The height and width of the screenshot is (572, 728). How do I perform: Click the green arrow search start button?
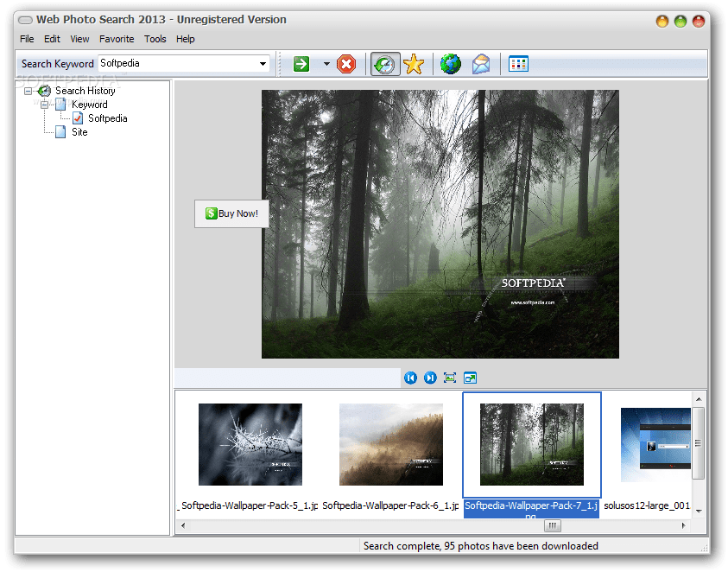pos(301,64)
